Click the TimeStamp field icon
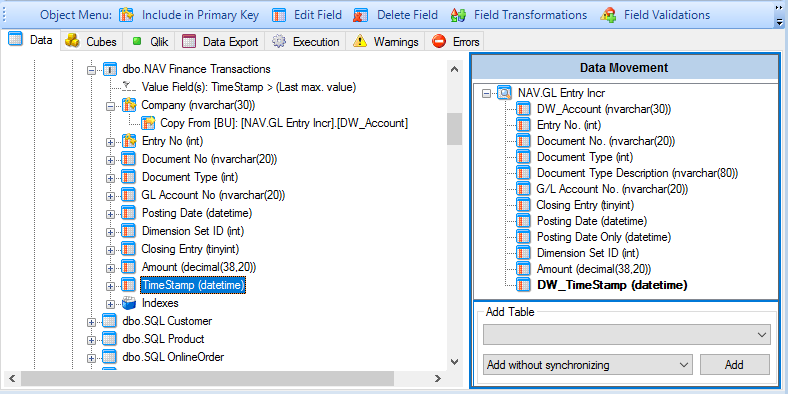This screenshot has height=394, width=788. coord(129,285)
